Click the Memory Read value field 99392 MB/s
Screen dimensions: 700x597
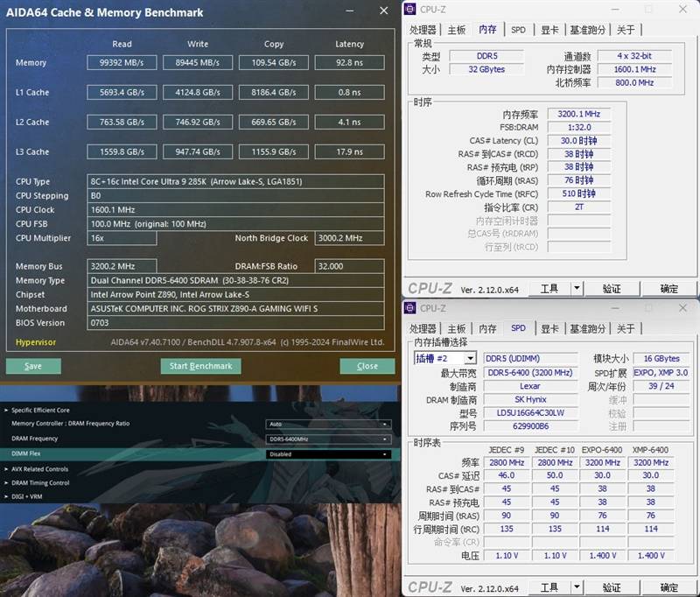point(122,63)
